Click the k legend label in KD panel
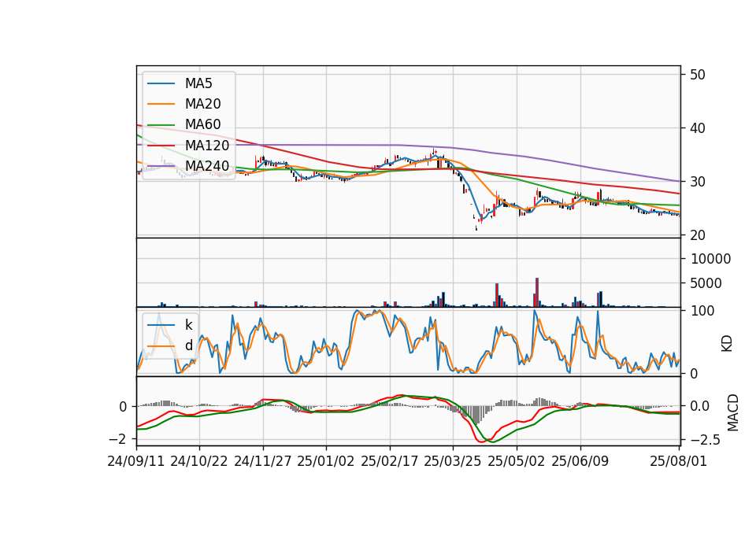The width and height of the screenshot is (756, 543). (x=188, y=325)
